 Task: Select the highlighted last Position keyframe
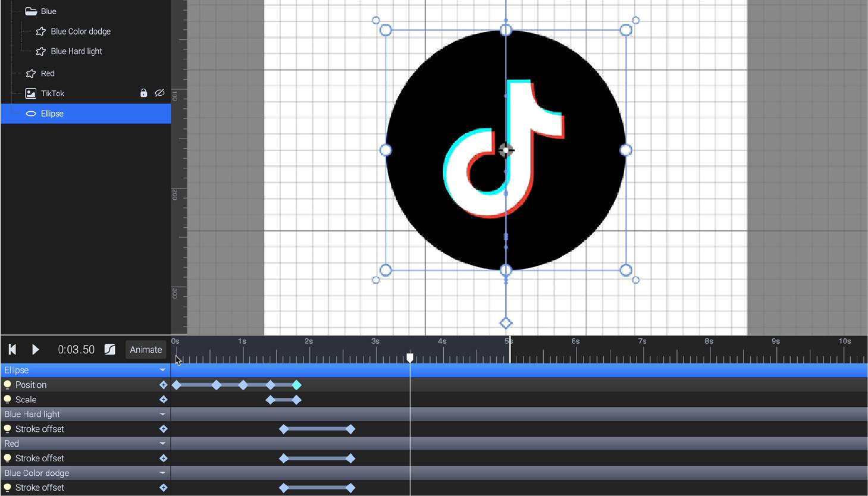click(297, 385)
